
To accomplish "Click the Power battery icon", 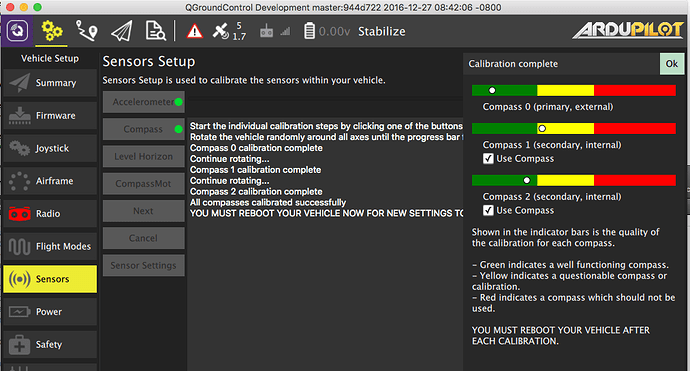I will pos(19,312).
